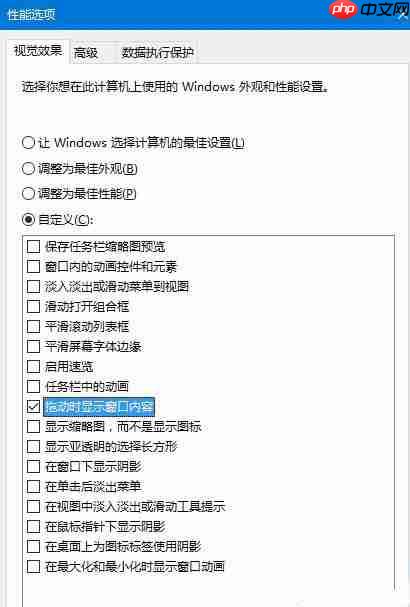Select the 视觉效果 tab
Image resolution: width=410 pixels, height=607 pixels.
pyautogui.click(x=38, y=51)
